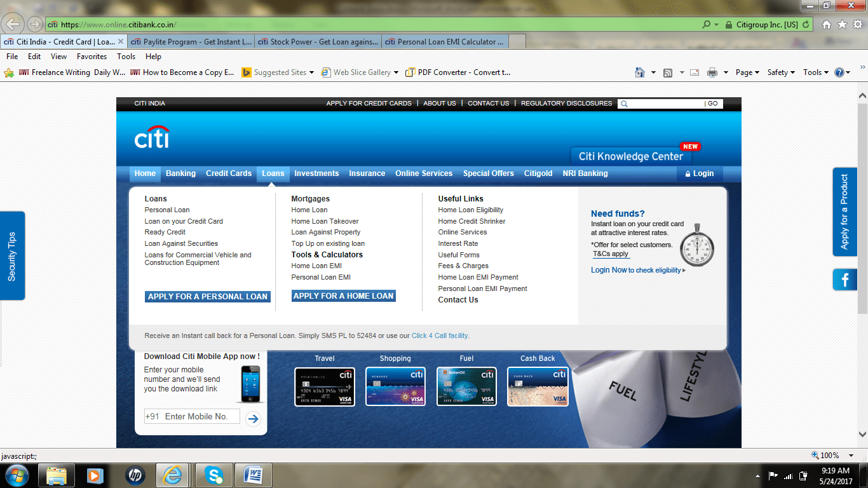This screenshot has width=868, height=488.
Task: Expand the Suggested Sites dropdown
Action: pyautogui.click(x=311, y=72)
